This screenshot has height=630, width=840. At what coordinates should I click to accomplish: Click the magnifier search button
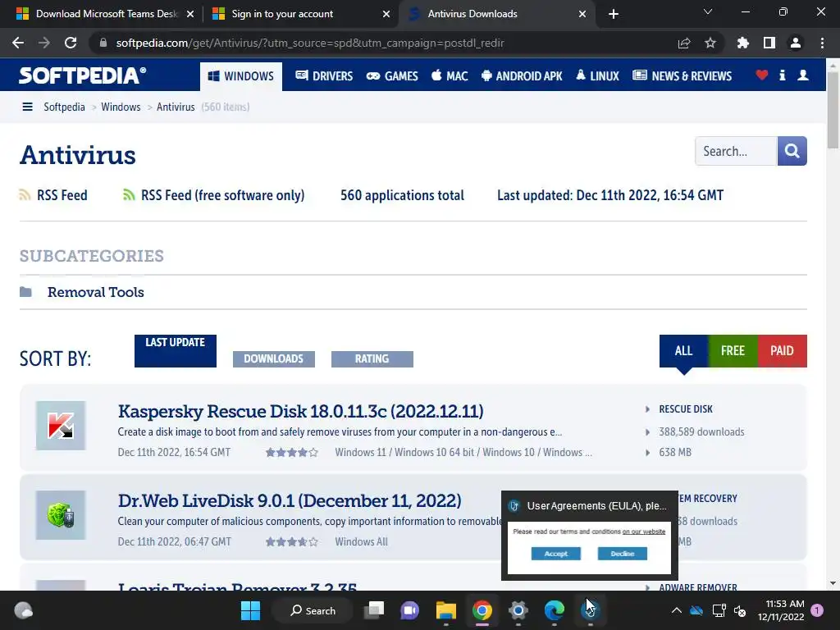(x=792, y=151)
